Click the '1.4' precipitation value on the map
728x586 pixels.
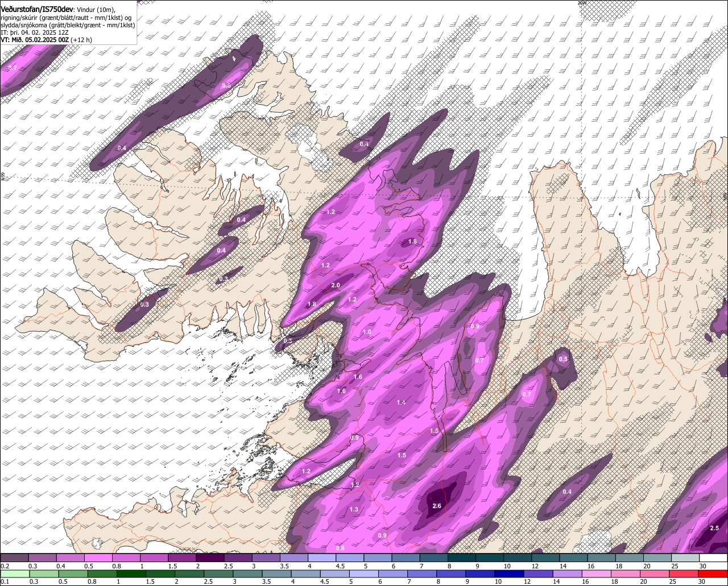[x=401, y=402]
